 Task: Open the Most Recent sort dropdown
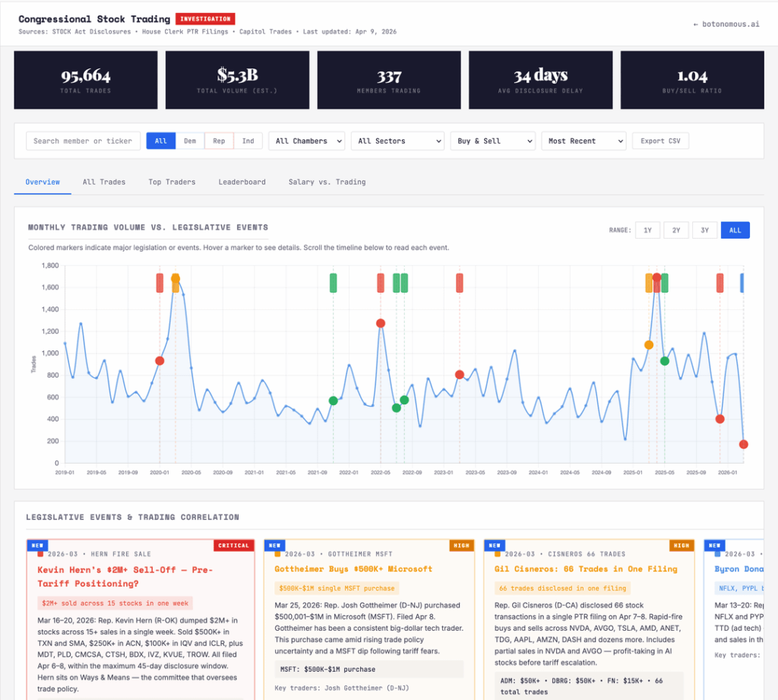coord(583,141)
